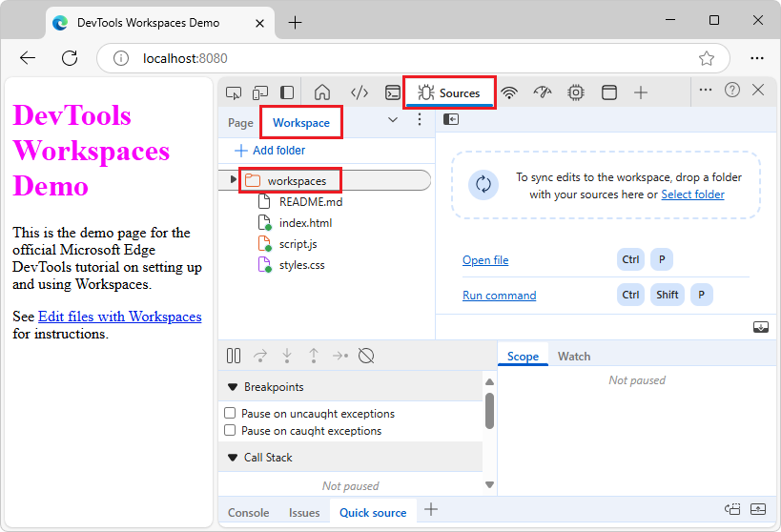The image size is (781, 532).
Task: Step out of current function
Action: pyautogui.click(x=314, y=356)
